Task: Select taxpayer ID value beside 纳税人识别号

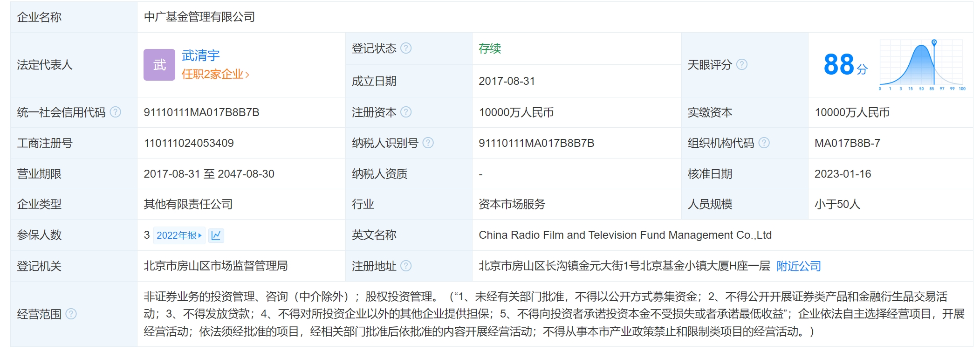Action: point(536,143)
